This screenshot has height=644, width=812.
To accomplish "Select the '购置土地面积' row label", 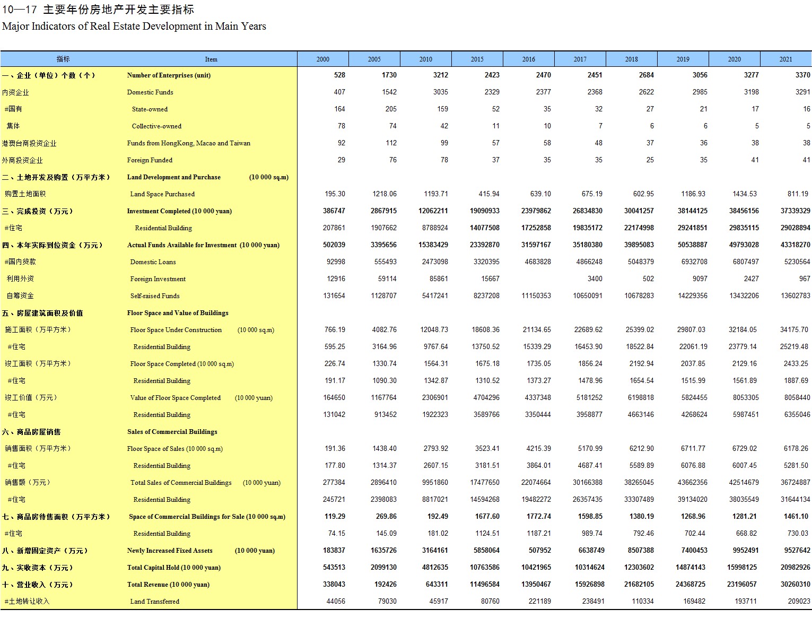I will pos(25,194).
